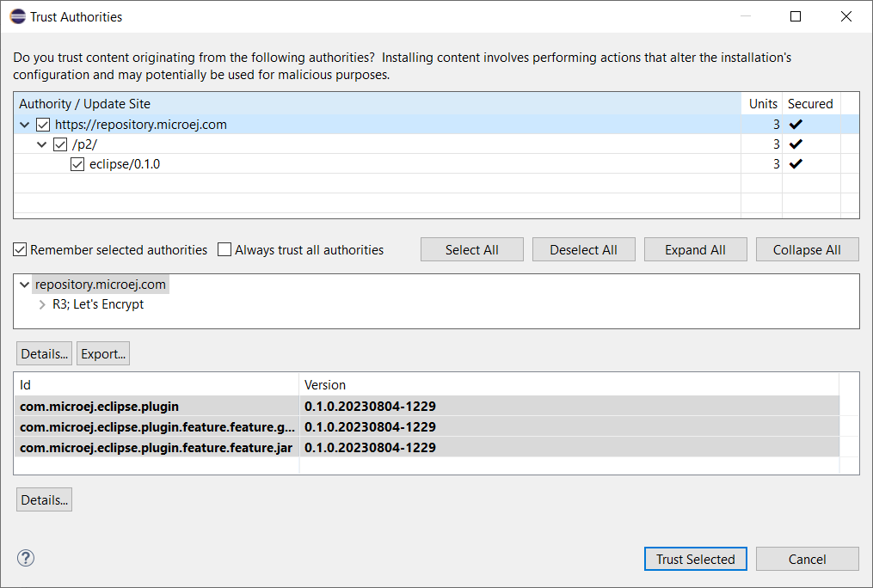Click the Eclipse logo in title bar
873x588 pixels.
pyautogui.click(x=17, y=16)
